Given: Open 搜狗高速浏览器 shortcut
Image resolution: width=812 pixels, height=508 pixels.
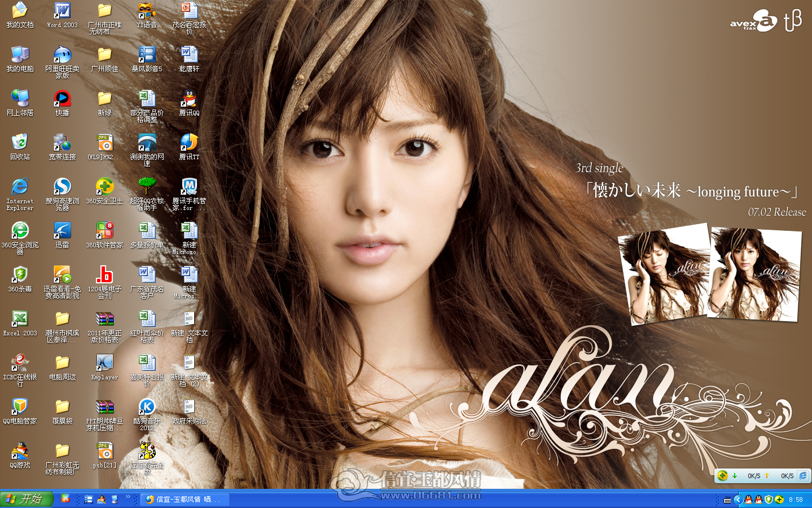Looking at the screenshot, I should click(x=62, y=195).
